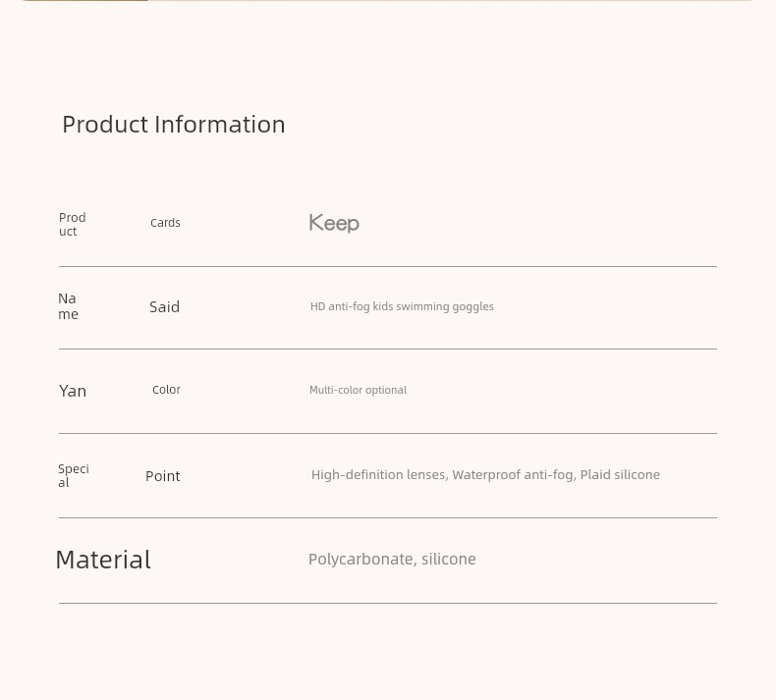Click the Yan label
This screenshot has height=700, width=776.
tap(73, 391)
